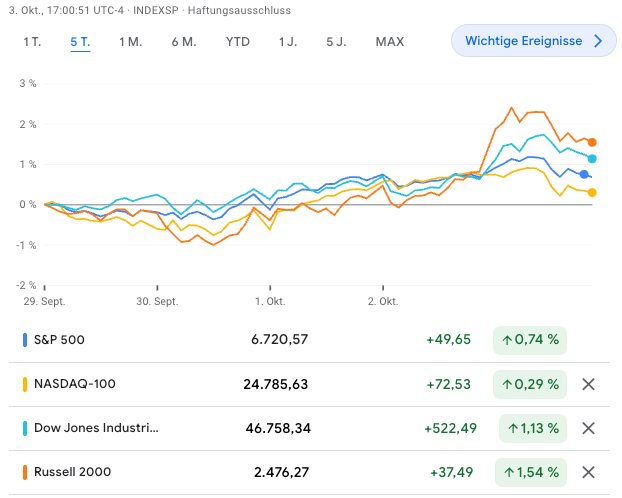
Task: Switch chart to YTD range
Action: 238,42
